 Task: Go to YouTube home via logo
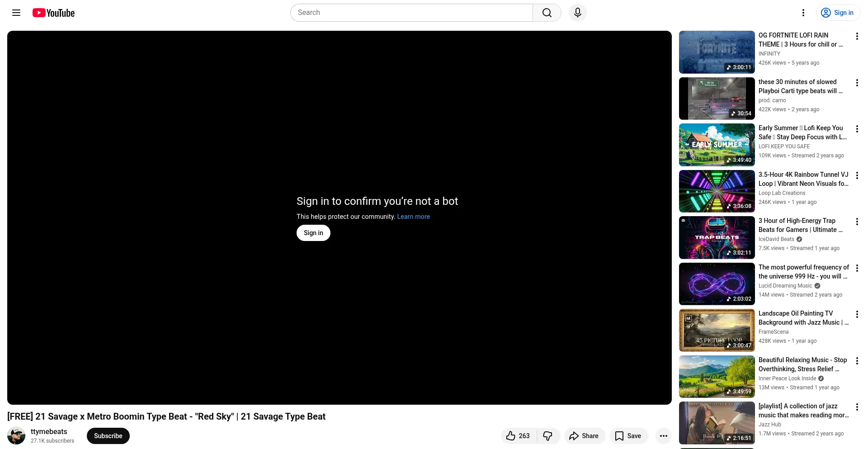point(53,13)
